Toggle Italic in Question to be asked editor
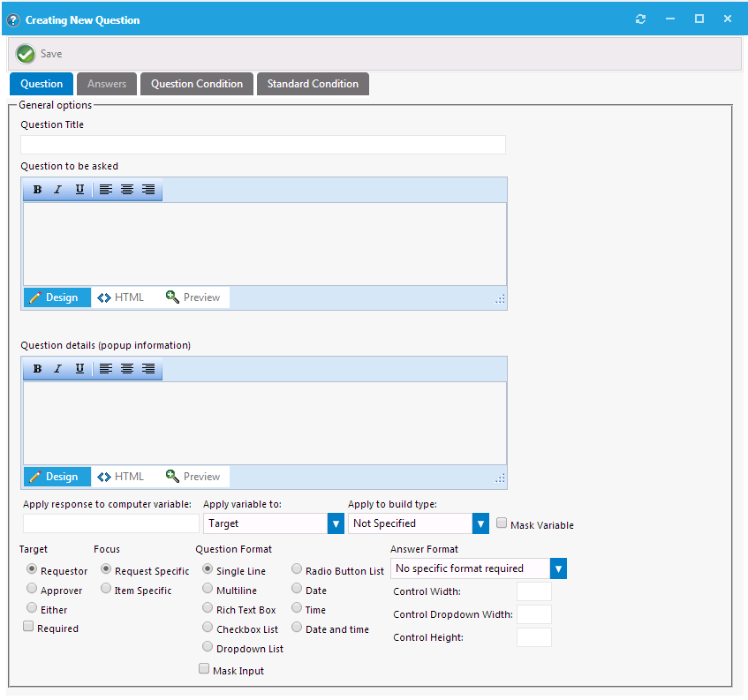Image resolution: width=748 pixels, height=700 pixels. pos(58,190)
